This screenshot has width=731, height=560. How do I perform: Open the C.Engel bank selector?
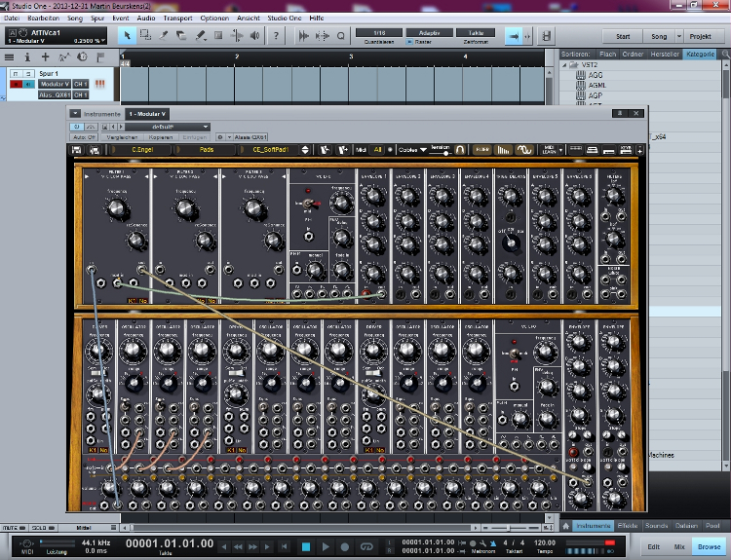(x=142, y=150)
